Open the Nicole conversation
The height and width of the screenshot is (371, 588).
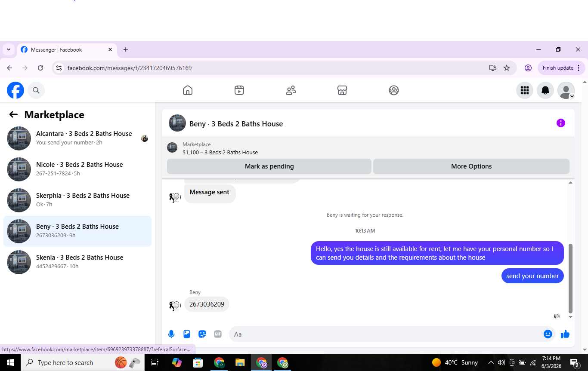[77, 169]
